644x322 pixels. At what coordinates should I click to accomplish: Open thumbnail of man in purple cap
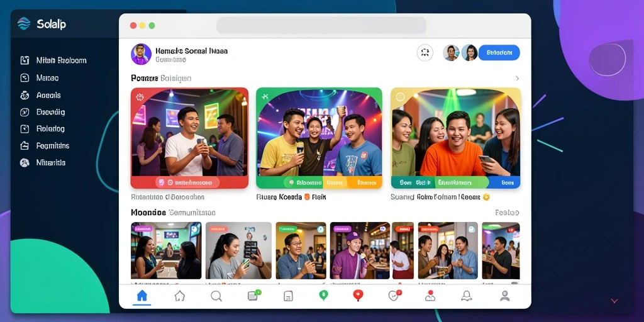360,250
